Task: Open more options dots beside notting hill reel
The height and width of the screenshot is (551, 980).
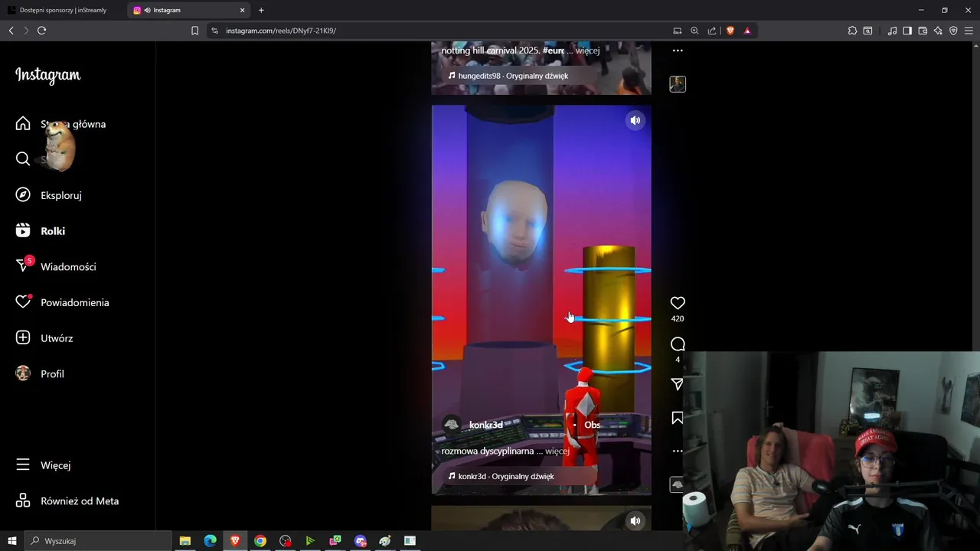Action: [678, 51]
